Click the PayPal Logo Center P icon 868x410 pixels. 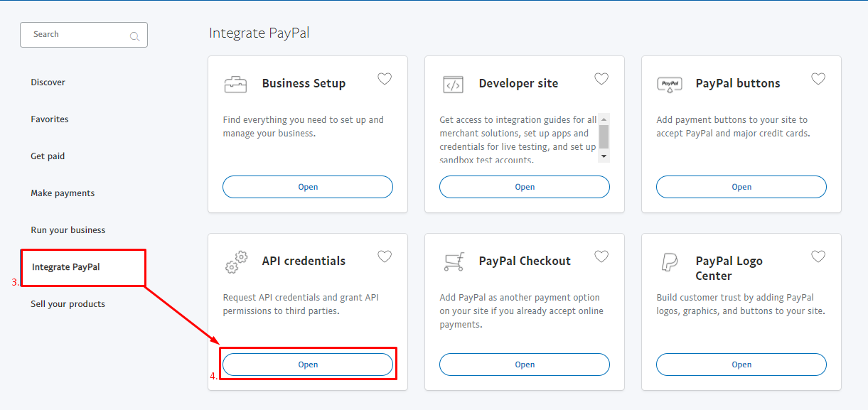click(670, 260)
